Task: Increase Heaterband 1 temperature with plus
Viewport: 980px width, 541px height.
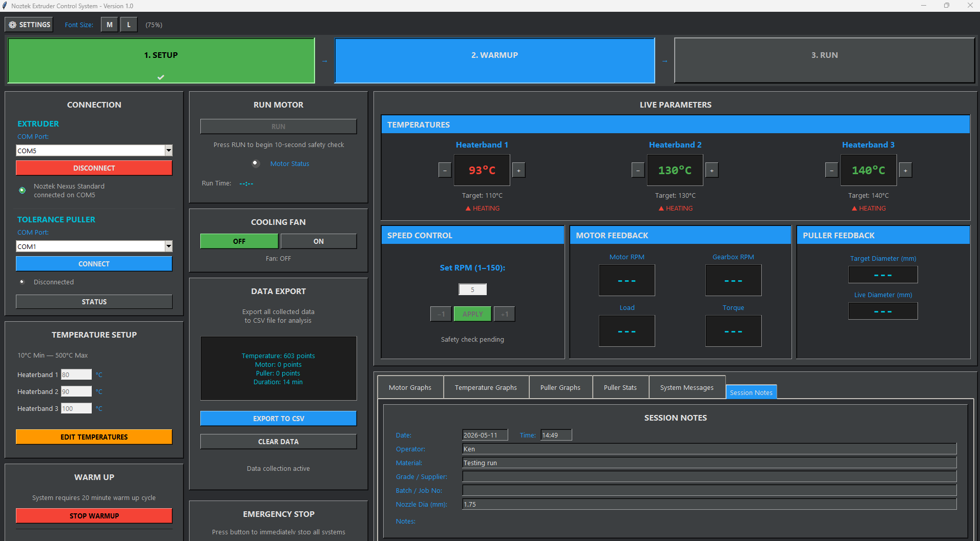Action: 518,170
